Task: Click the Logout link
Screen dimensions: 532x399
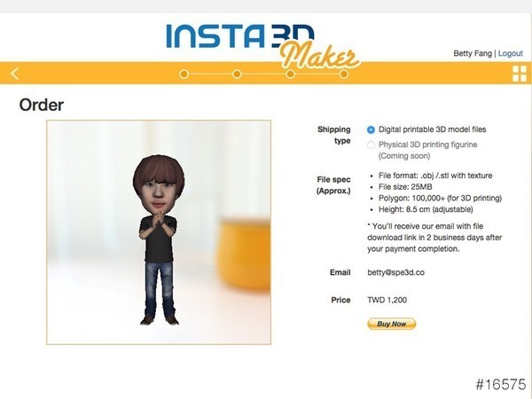Action: coord(511,53)
